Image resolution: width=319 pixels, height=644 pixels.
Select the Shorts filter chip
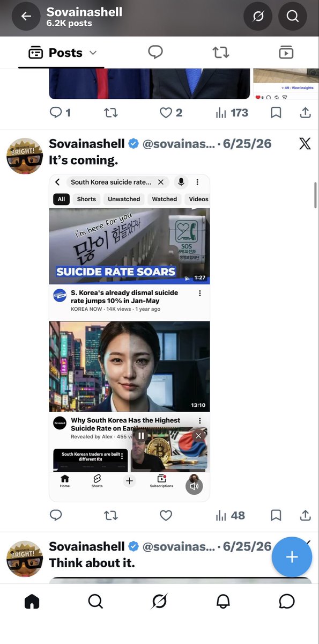(x=86, y=199)
